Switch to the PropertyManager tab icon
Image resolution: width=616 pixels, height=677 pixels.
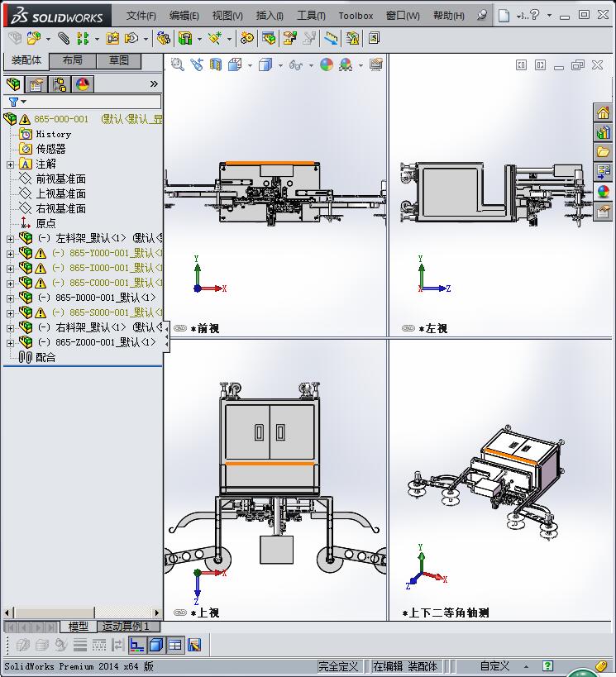pyautogui.click(x=36, y=83)
